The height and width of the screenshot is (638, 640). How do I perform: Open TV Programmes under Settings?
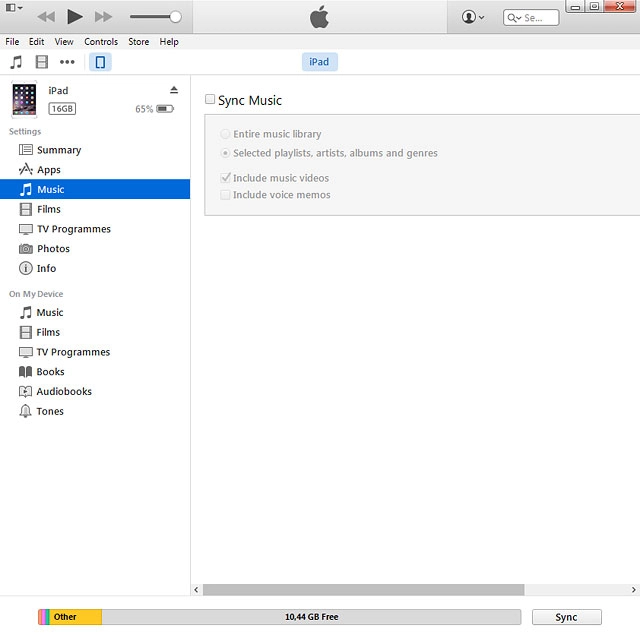(95, 229)
